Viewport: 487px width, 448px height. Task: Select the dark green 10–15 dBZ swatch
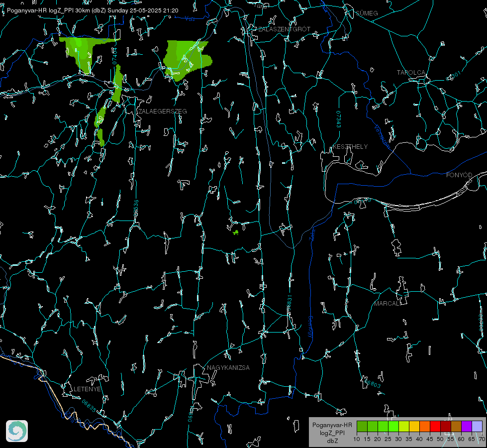coord(362,426)
